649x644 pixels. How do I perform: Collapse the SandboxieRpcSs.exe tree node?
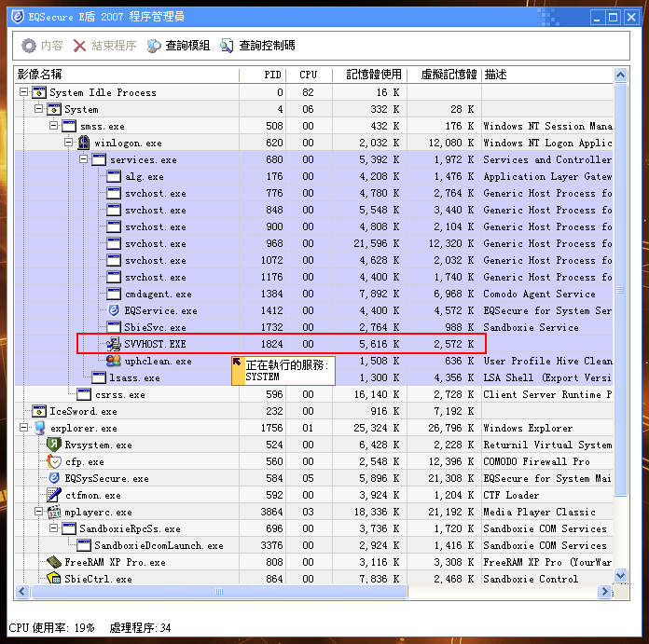click(x=53, y=528)
